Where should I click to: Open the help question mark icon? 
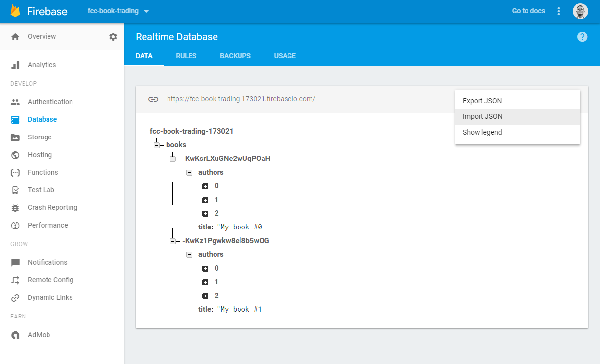point(582,37)
